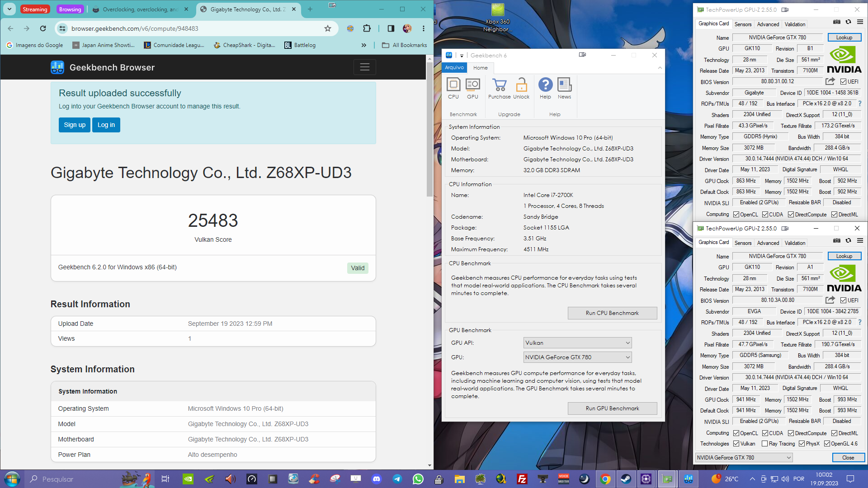Viewport: 868px width, 488px height.
Task: Expand the hidden bookmarks overflow chevron
Action: click(364, 45)
